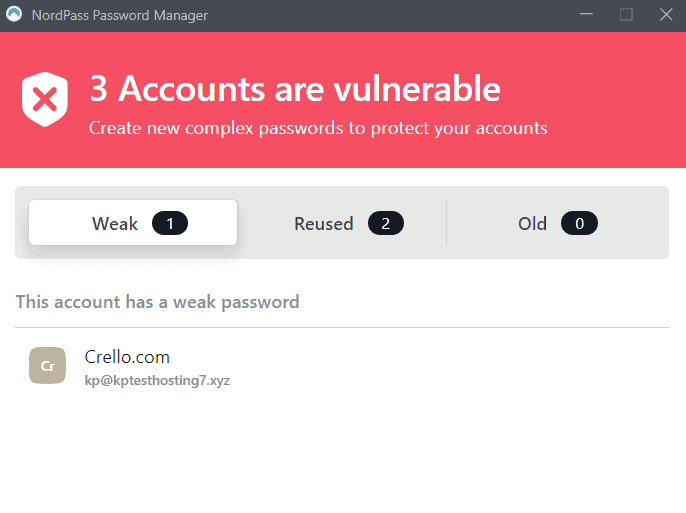
Task: Click the divider line above the Crello entry
Action: tap(342, 327)
